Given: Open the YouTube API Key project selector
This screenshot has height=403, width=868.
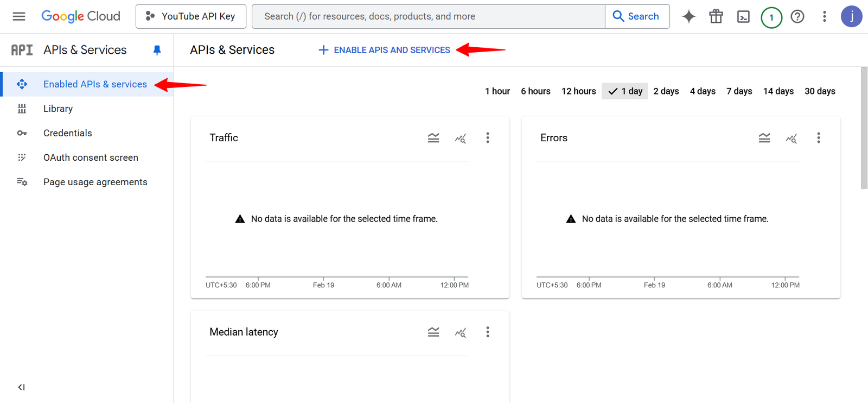Looking at the screenshot, I should tap(191, 16).
